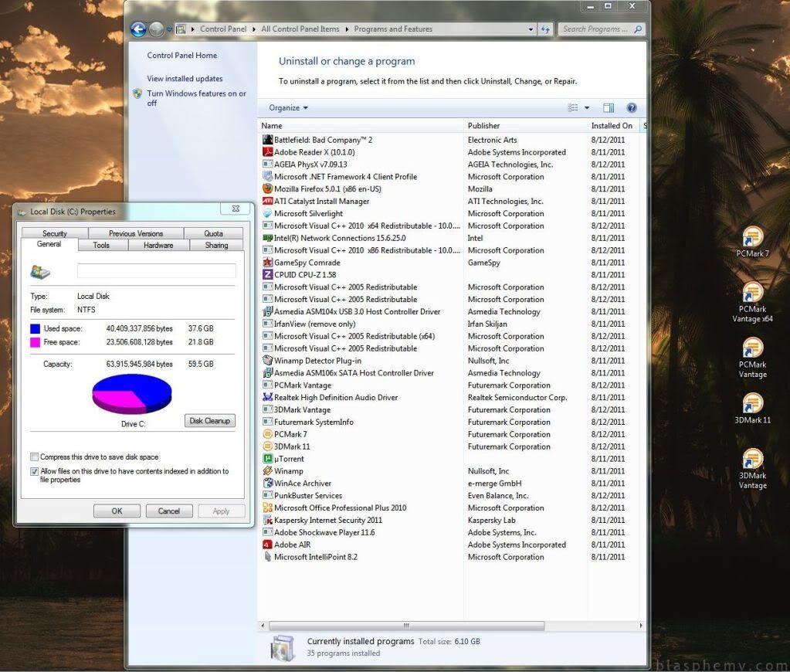Viewport: 790px width, 672px height.
Task: Open Turn Windows features on or off
Action: pos(196,98)
